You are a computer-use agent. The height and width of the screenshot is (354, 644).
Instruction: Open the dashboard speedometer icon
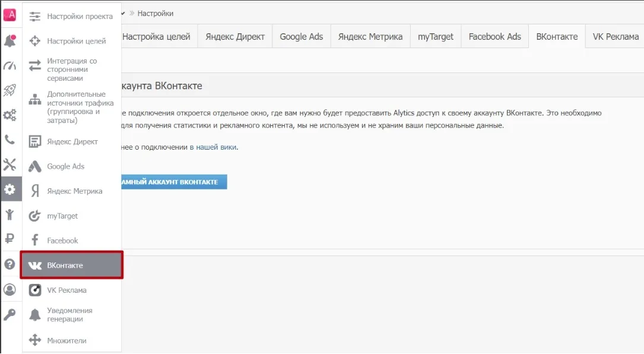10,65
